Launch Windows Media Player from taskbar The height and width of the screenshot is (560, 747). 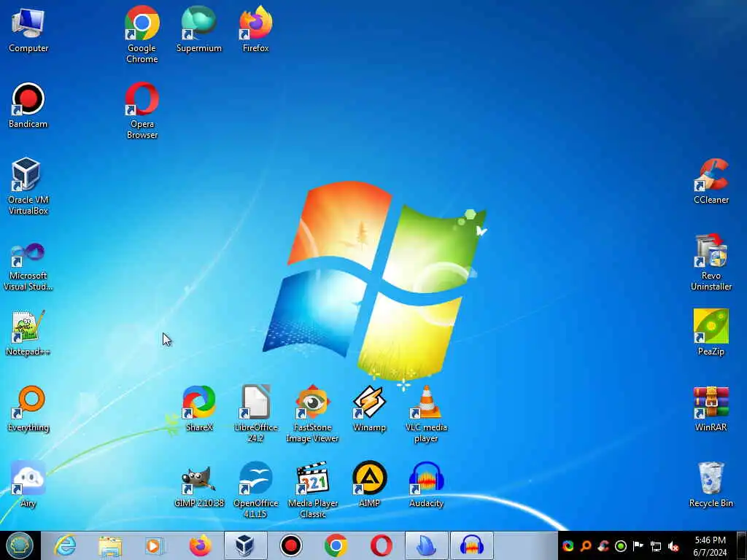tap(154, 545)
